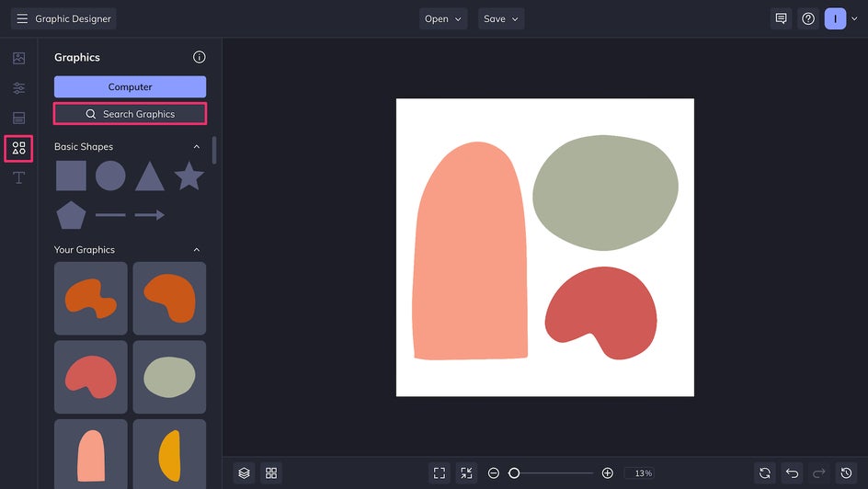
Task: Click the Computer upload button
Action: pyautogui.click(x=130, y=86)
